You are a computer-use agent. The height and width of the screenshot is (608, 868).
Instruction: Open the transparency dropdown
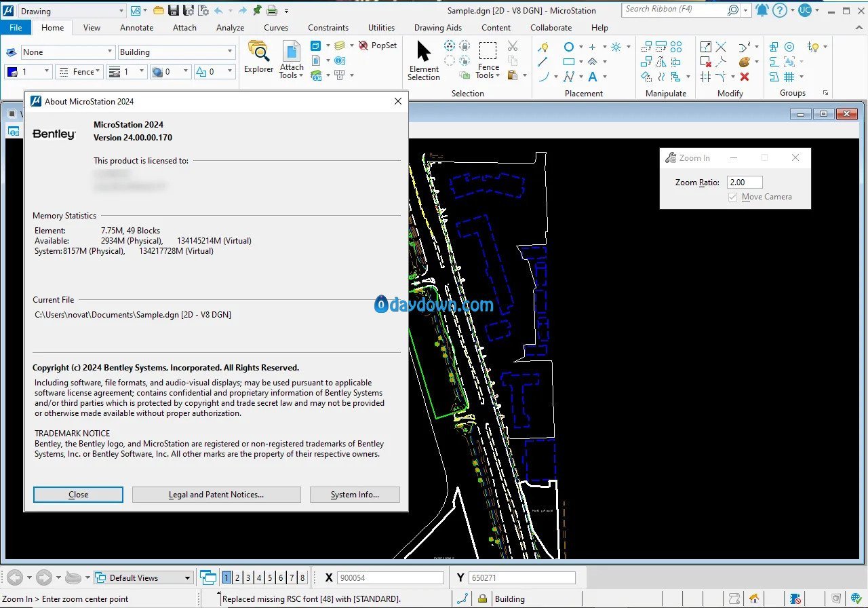coord(170,71)
